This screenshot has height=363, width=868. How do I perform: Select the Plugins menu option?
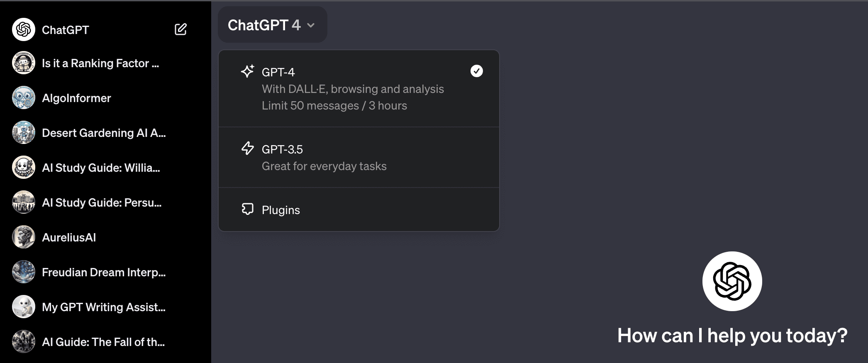point(359,210)
